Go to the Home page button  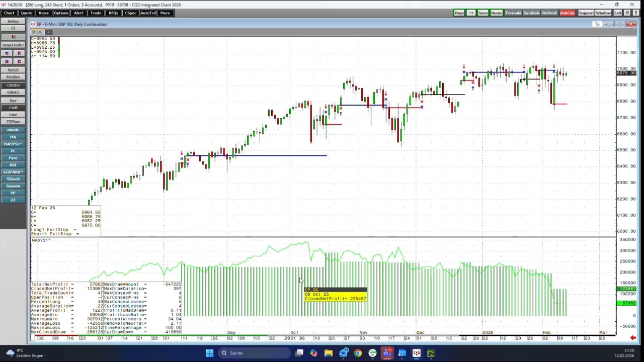point(497,13)
